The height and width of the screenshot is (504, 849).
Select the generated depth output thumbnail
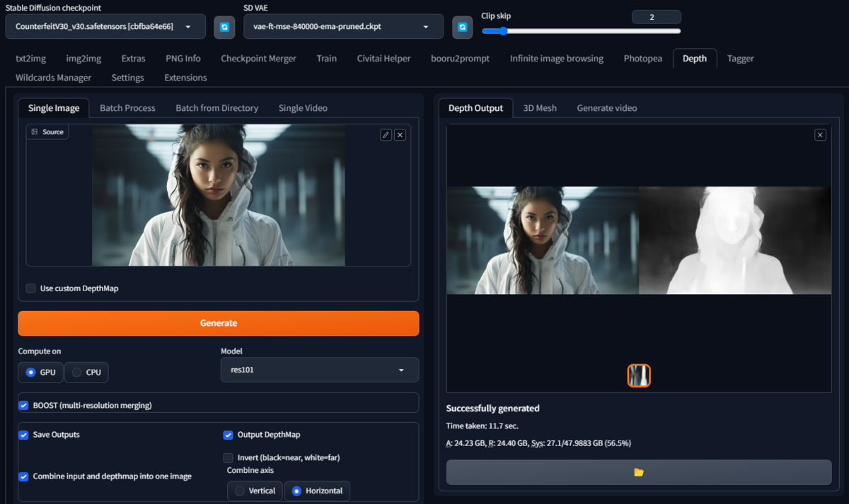[x=638, y=375]
